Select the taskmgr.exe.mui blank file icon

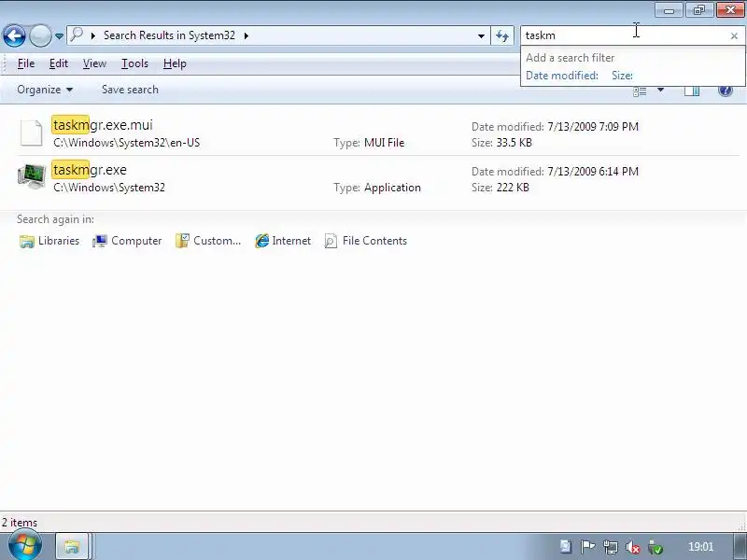pyautogui.click(x=32, y=133)
